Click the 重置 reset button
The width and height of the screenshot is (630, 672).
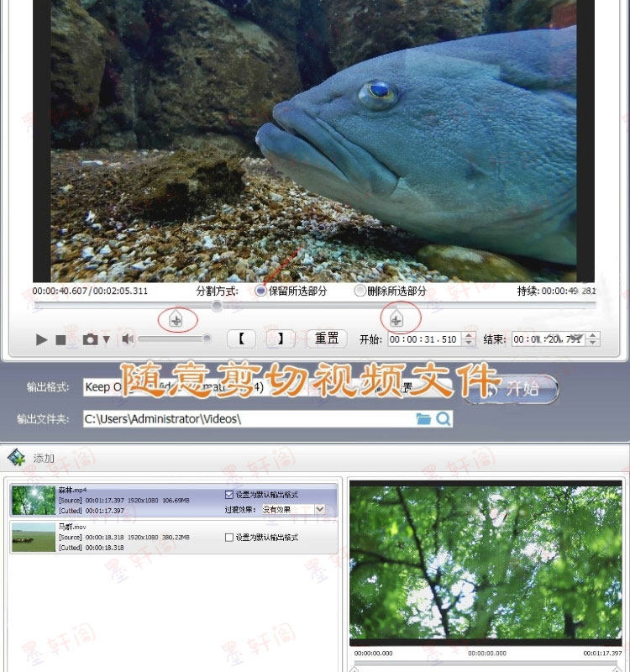(x=327, y=339)
